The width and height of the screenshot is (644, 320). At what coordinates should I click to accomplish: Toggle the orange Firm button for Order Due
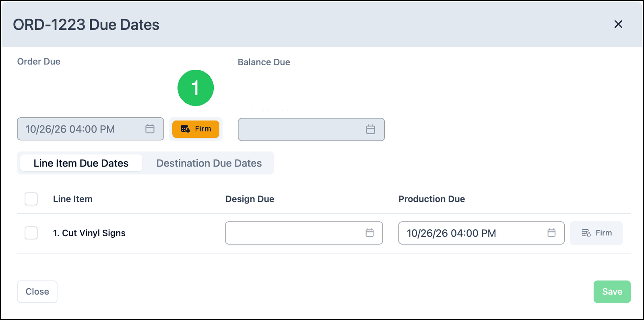tap(196, 129)
